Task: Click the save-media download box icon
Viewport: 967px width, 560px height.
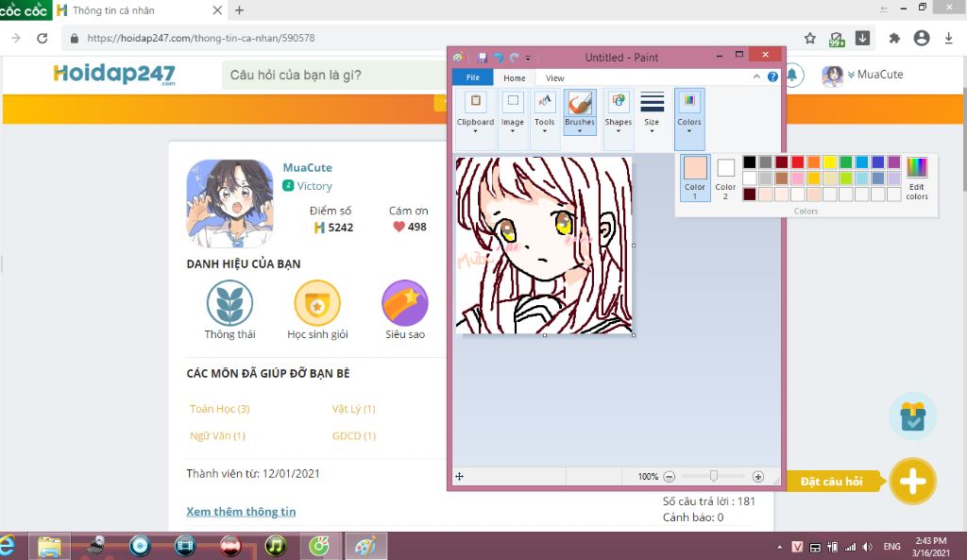Action: click(x=863, y=38)
